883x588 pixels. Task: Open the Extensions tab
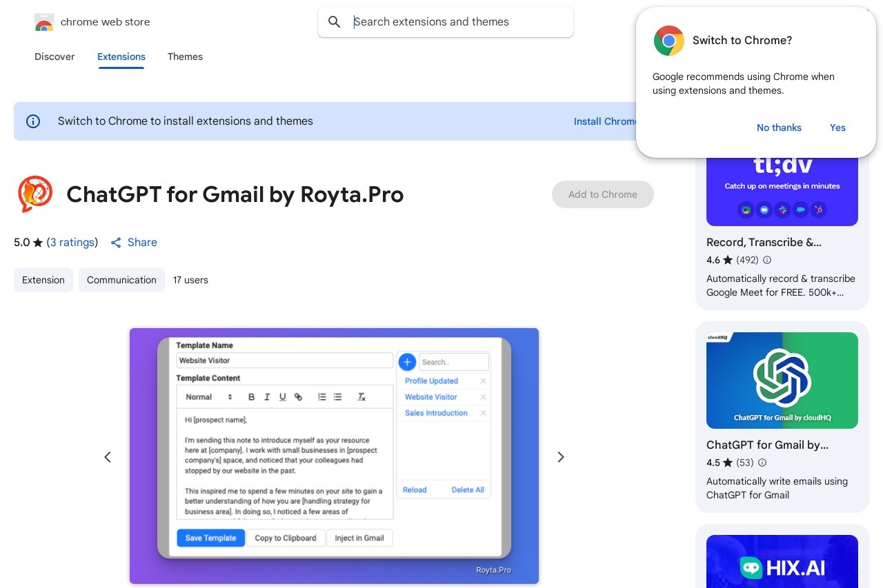click(x=121, y=57)
